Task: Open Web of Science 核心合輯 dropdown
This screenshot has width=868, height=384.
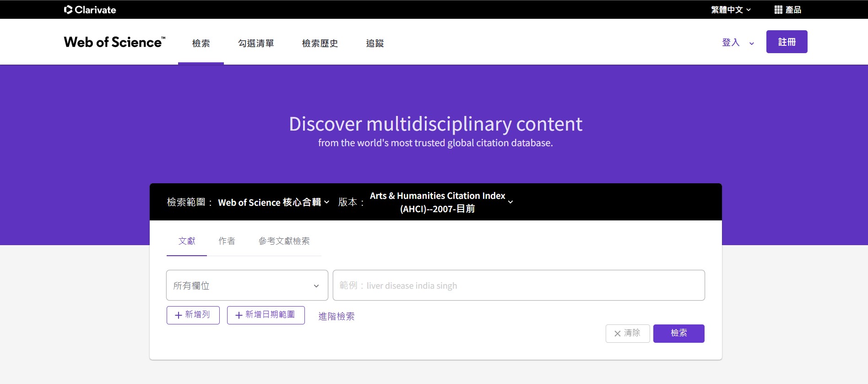Action: (x=274, y=202)
